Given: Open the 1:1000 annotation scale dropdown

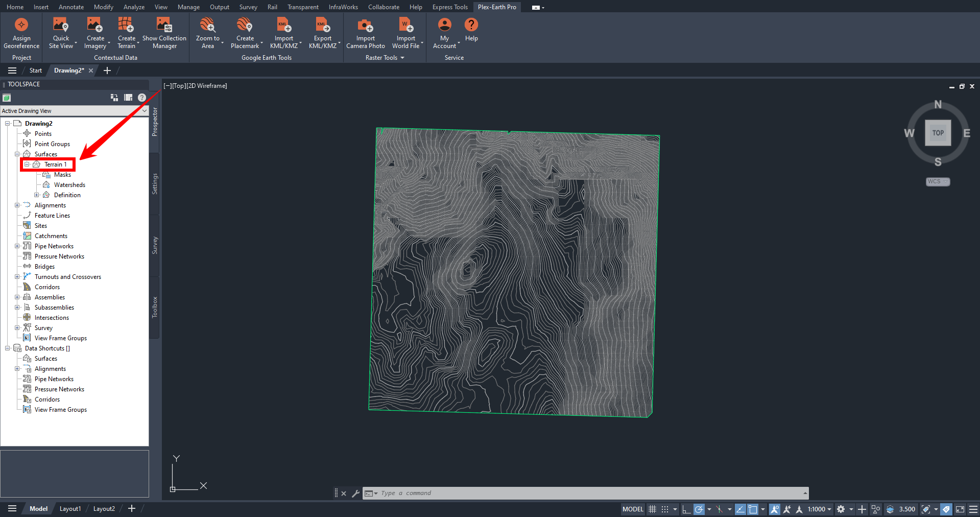Looking at the screenshot, I should pos(819,509).
